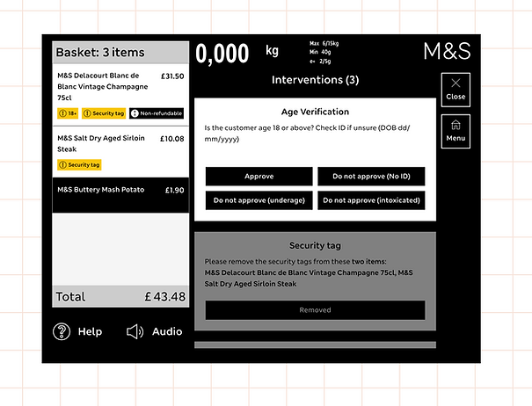Click the £31.50 price

(172, 76)
